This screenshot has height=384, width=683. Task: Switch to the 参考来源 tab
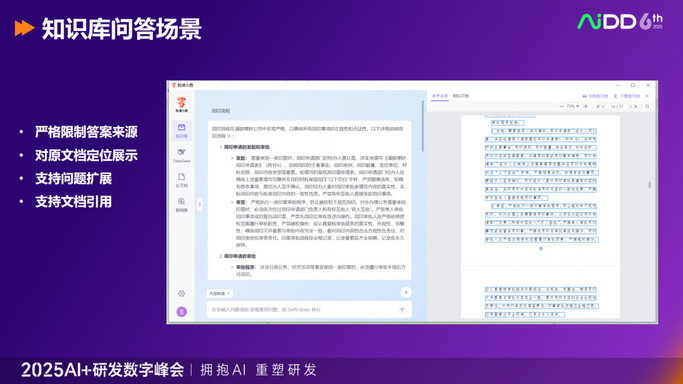(x=440, y=96)
